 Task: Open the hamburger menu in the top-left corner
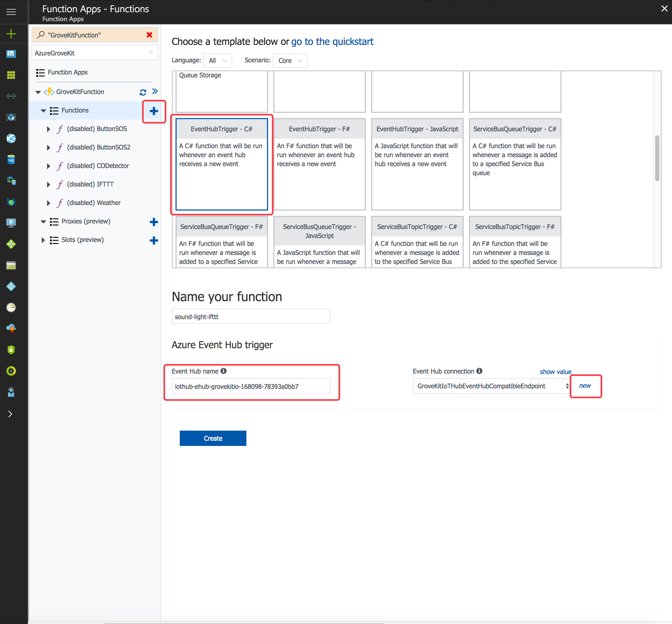pyautogui.click(x=11, y=12)
